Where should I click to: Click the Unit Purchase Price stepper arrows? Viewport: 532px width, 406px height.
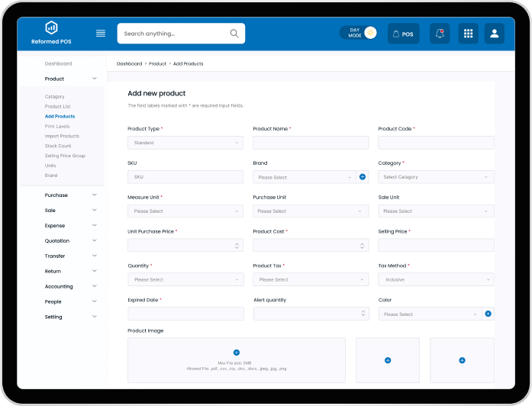coord(237,246)
